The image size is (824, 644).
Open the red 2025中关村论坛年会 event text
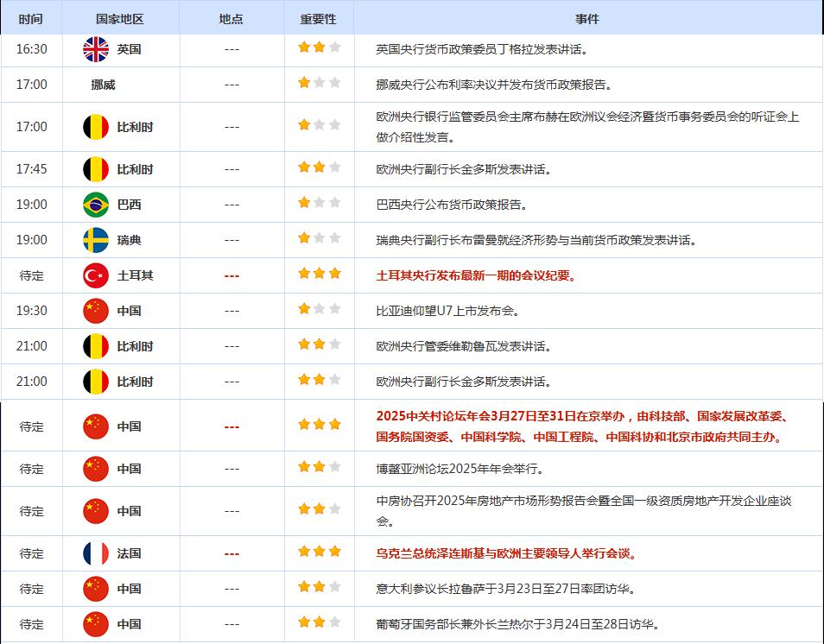coord(582,426)
